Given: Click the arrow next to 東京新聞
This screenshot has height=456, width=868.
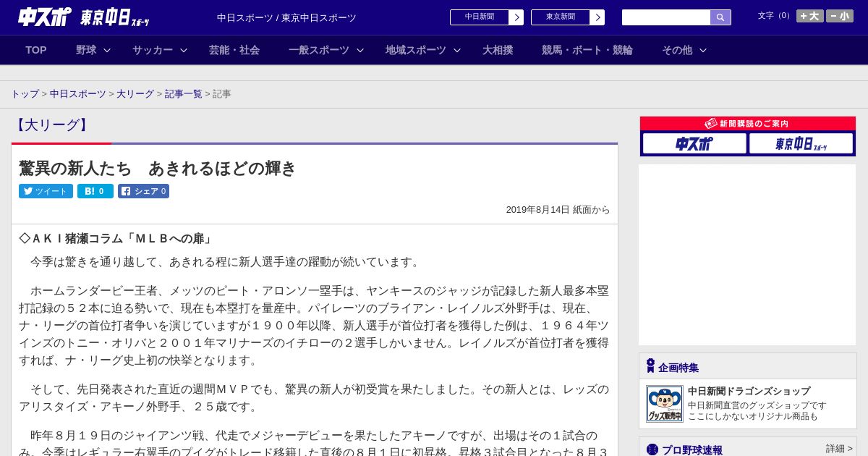Looking at the screenshot, I should click(x=597, y=17).
